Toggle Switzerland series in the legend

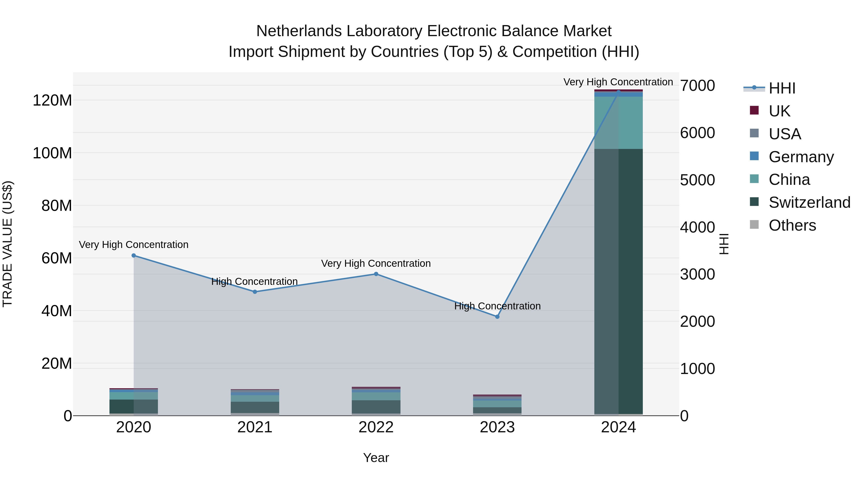coord(800,202)
